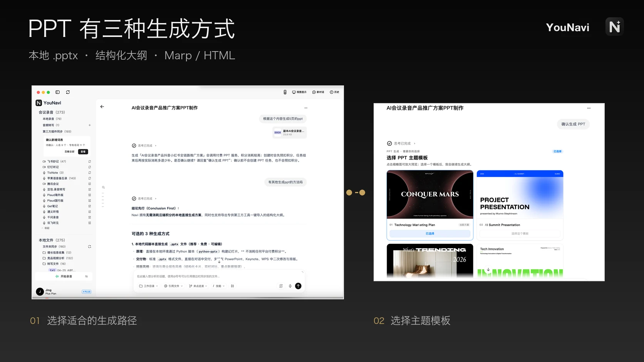This screenshot has width=644, height=362.
Task: Click the circular refresh icon beside the microphone
Action: tap(281, 286)
